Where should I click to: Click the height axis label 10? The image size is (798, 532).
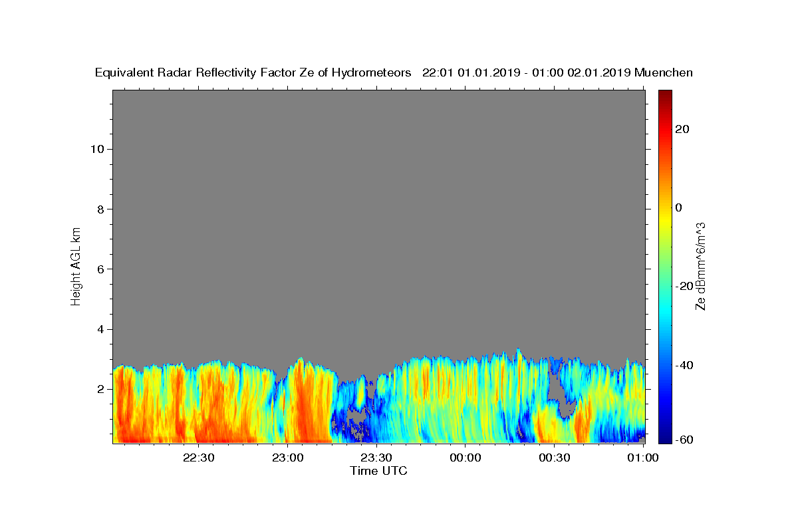click(x=97, y=149)
